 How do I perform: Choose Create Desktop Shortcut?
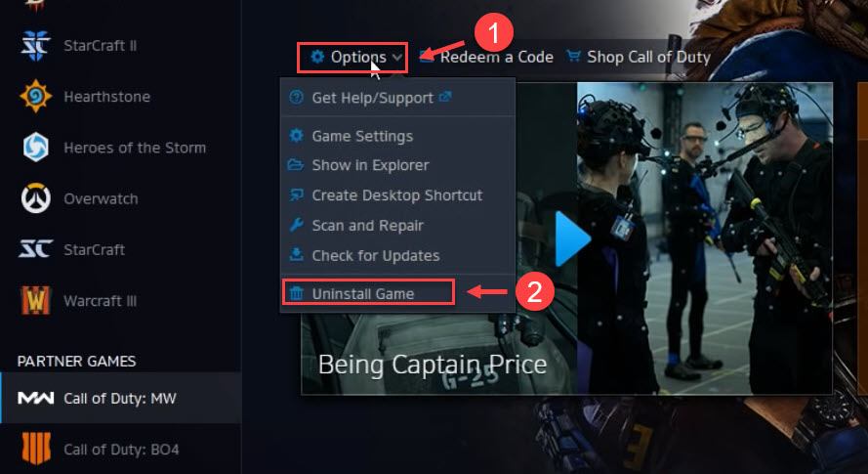pos(398,195)
